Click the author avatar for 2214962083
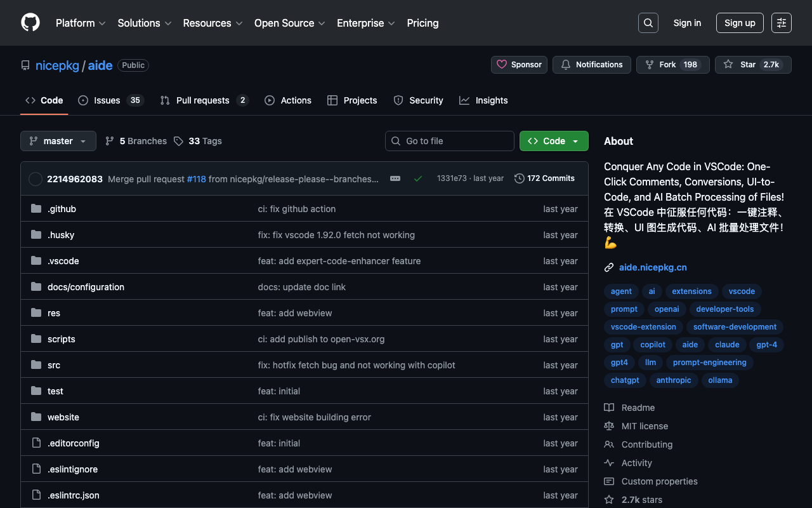 click(36, 179)
